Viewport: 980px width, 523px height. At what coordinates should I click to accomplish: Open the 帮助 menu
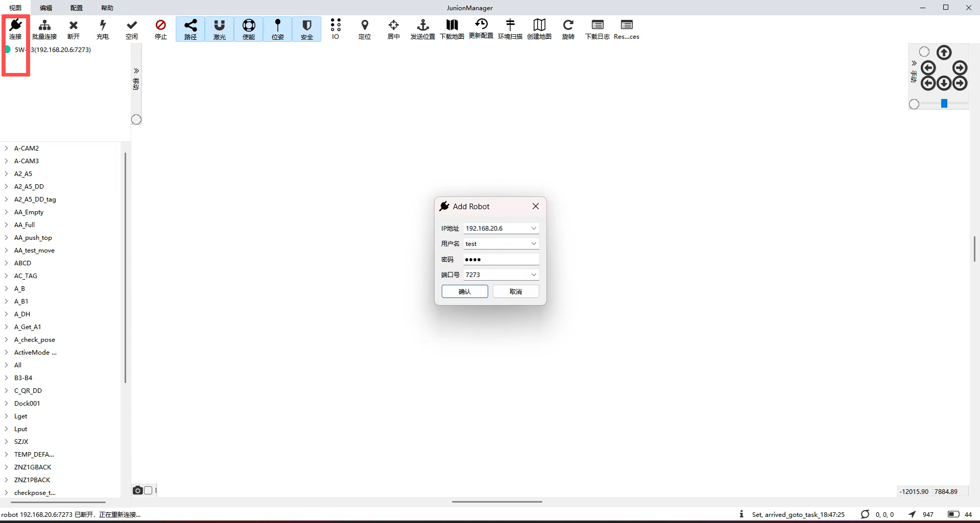tap(107, 8)
